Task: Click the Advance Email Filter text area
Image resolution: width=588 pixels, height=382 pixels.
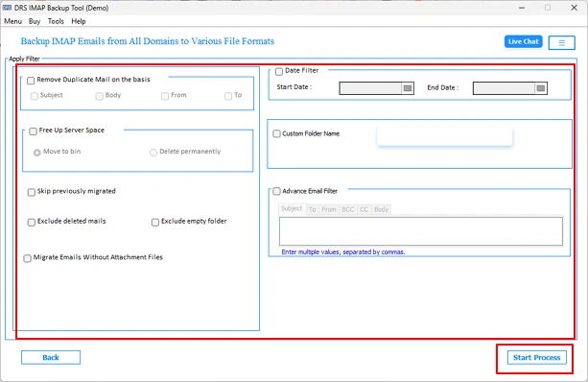Action: [421, 231]
